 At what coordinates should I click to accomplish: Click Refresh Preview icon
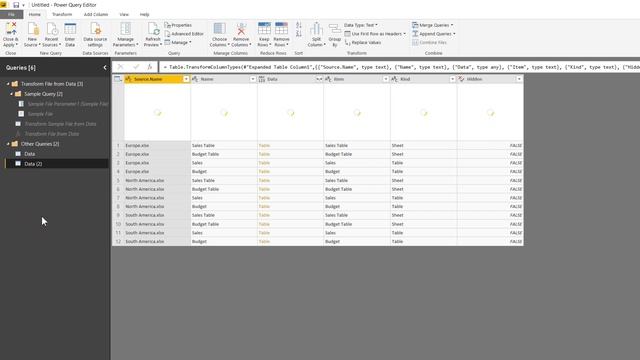coord(153,29)
